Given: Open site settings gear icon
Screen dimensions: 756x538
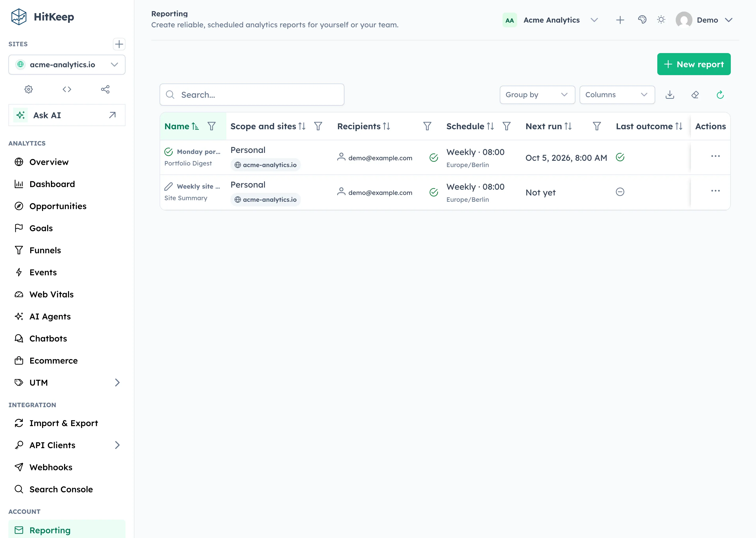Looking at the screenshot, I should [29, 89].
